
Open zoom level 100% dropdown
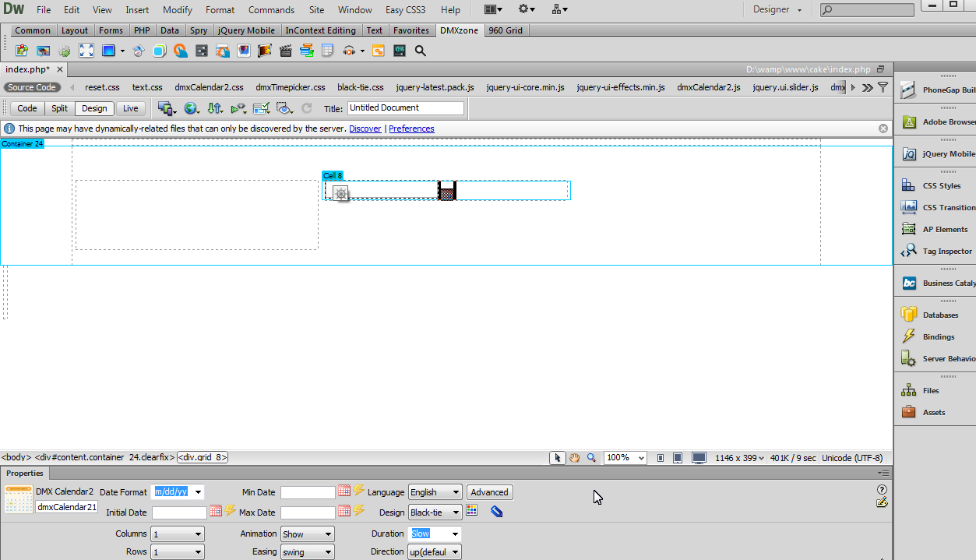(625, 458)
